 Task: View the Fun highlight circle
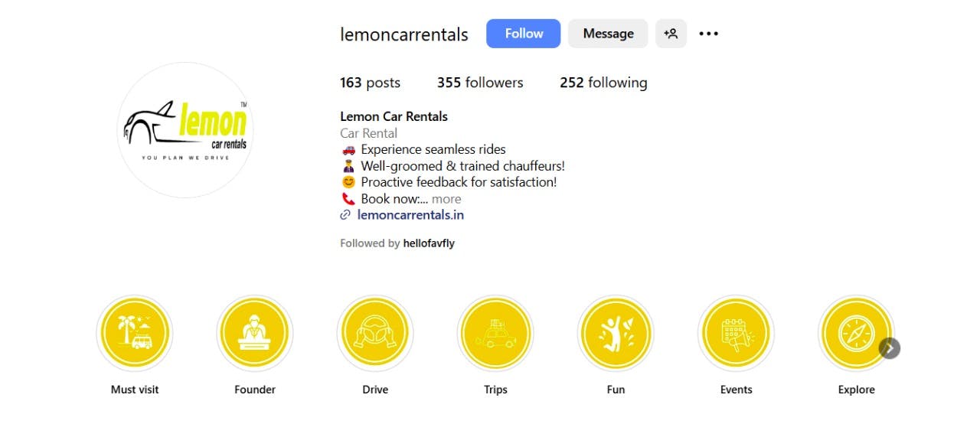click(x=616, y=334)
